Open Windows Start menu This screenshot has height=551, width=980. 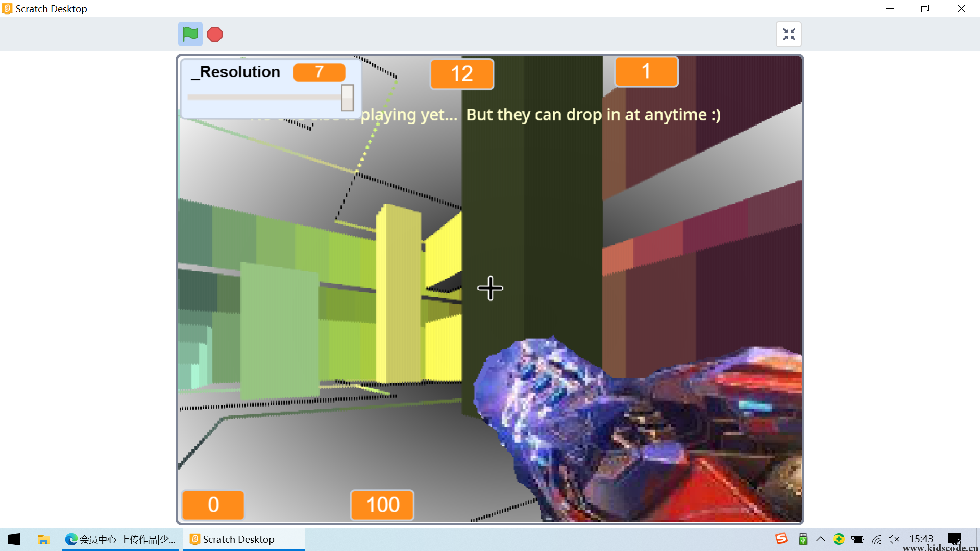(x=14, y=539)
